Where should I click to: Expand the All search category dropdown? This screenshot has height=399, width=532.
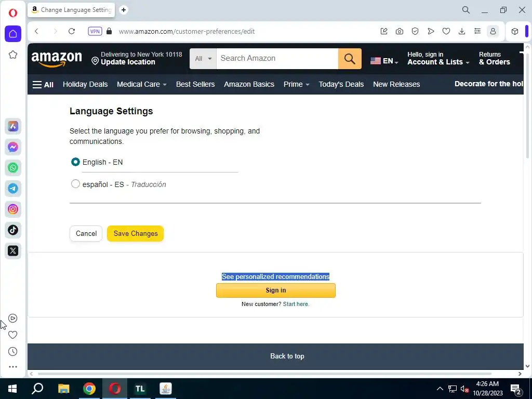(203, 59)
